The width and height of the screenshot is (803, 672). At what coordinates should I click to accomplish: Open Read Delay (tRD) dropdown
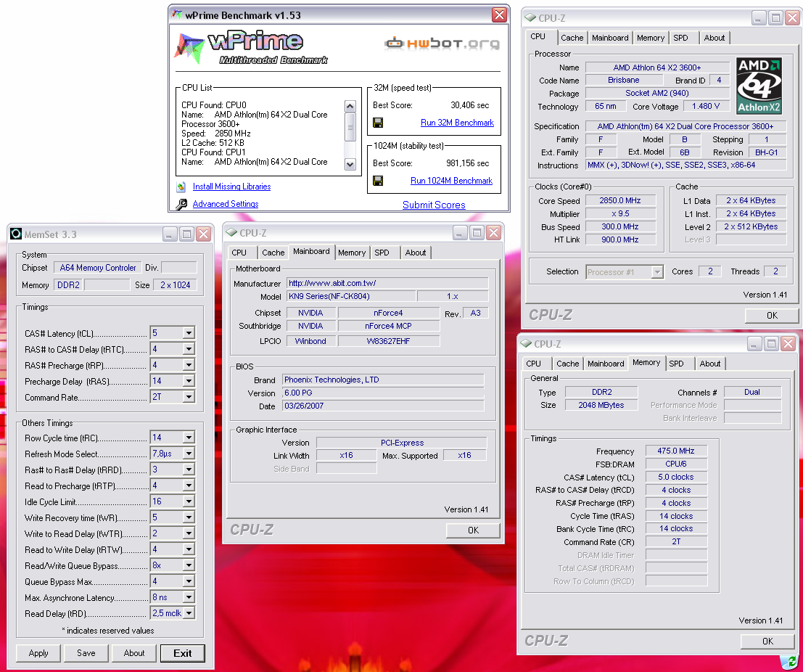tap(189, 613)
